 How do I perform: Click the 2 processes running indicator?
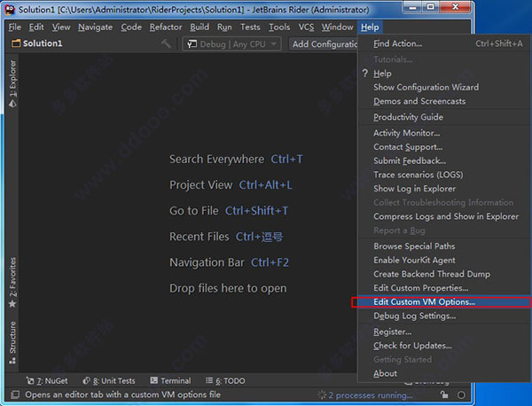click(x=365, y=395)
